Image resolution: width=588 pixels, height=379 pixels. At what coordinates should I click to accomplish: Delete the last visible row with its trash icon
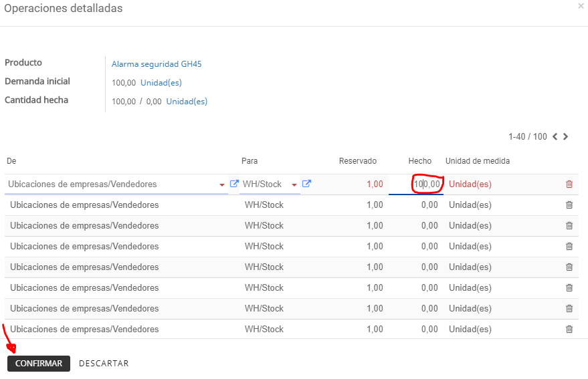tap(569, 329)
